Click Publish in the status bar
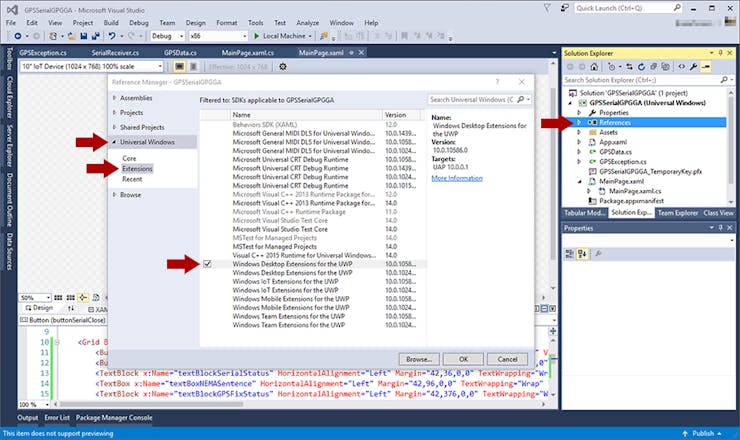Viewport: 740px width, 440px height. (x=703, y=433)
